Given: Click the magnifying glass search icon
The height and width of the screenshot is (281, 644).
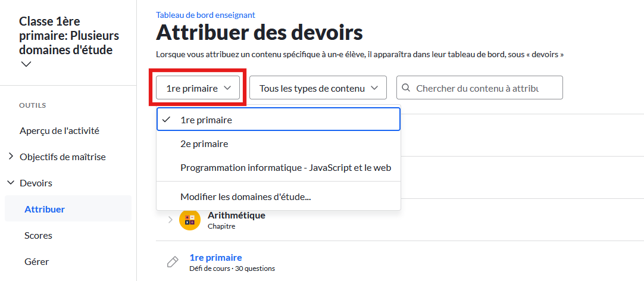Looking at the screenshot, I should (406, 88).
